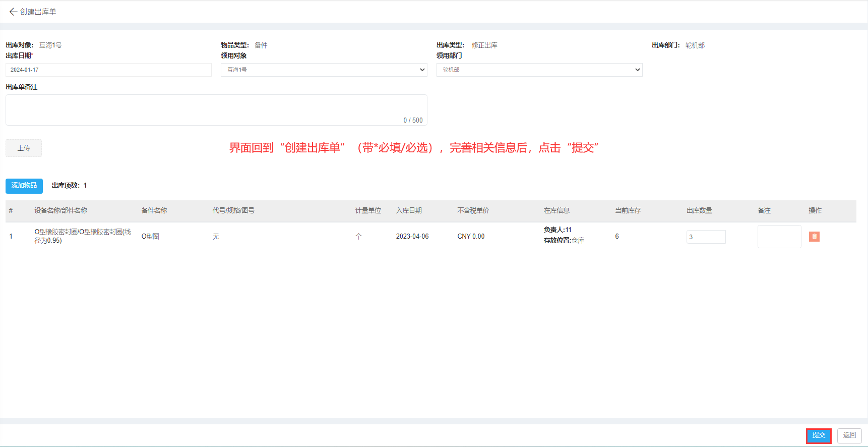Click the 返回 button

click(850, 435)
